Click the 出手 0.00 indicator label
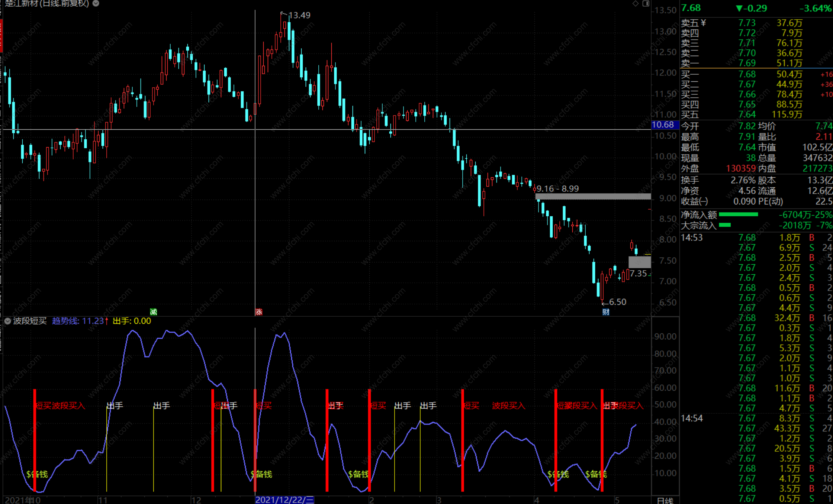 coord(132,321)
